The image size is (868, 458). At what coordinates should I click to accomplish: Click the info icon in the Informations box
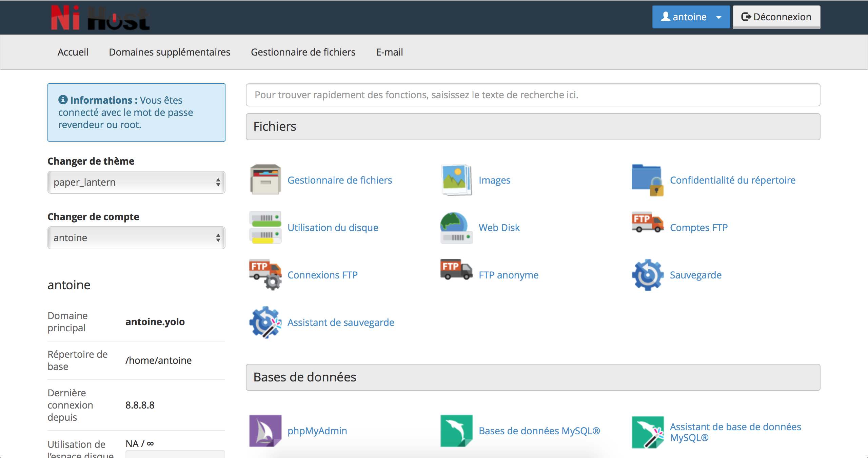[x=63, y=100]
